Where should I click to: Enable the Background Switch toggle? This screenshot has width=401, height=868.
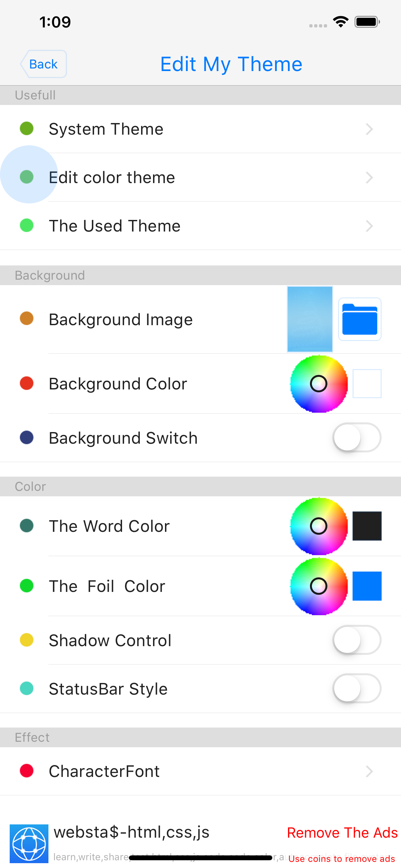click(356, 437)
